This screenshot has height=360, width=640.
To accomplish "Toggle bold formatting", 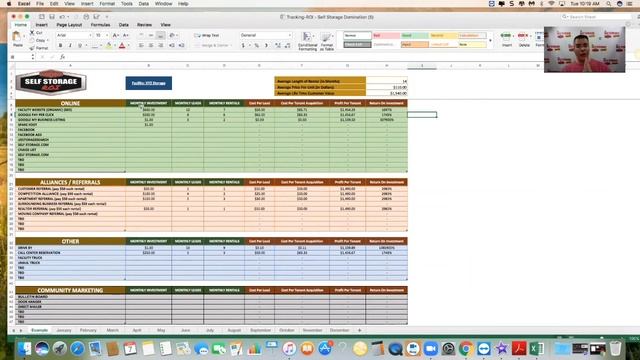I will tap(60, 46).
